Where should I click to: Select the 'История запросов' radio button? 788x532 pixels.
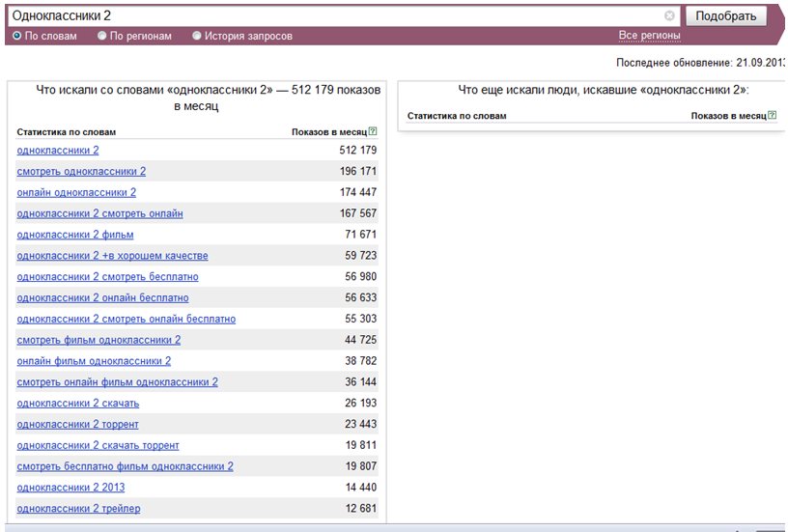pos(196,36)
